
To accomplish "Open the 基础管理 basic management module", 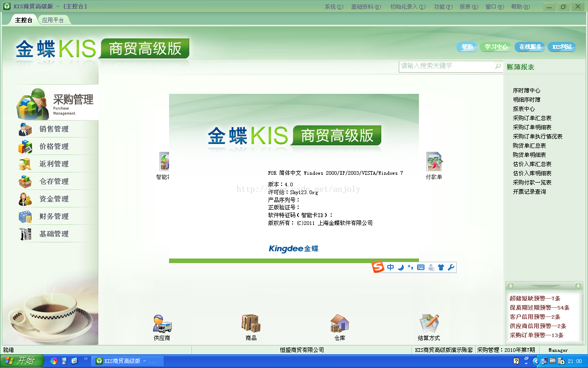I will [x=54, y=234].
